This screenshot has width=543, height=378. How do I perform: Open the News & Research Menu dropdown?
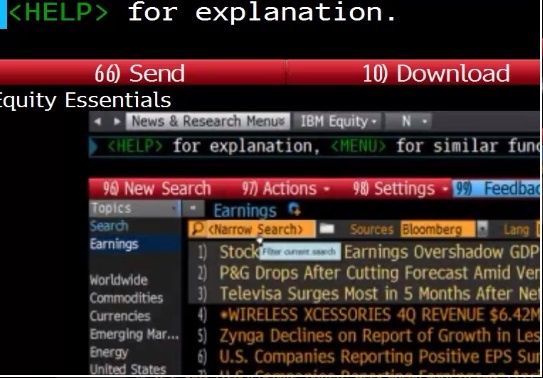208,122
